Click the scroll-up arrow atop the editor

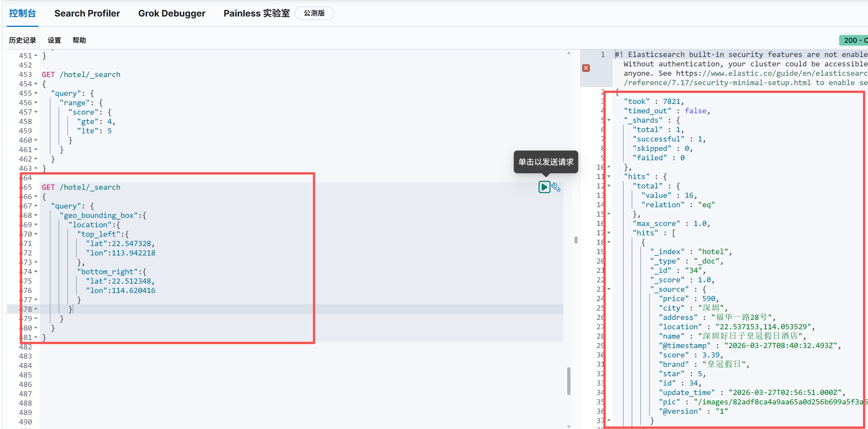[569, 53]
